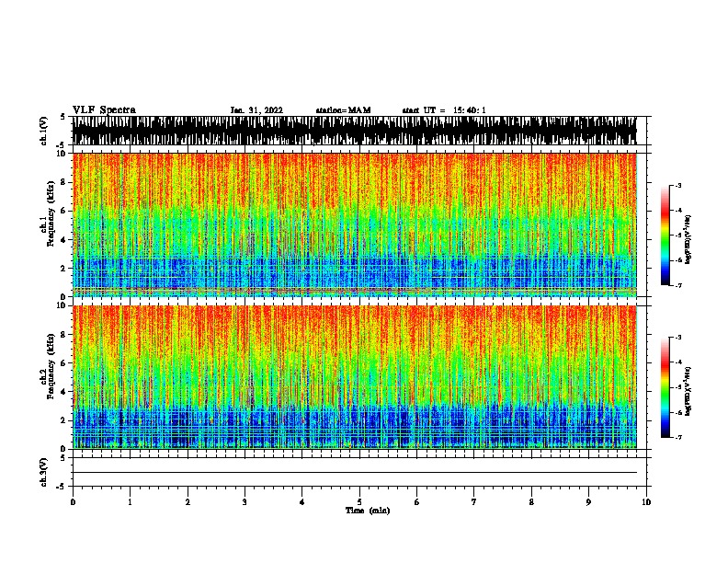The height and width of the screenshot is (563, 728).
Task: Click the ch.1 PSD color scale bar
Action: [x=665, y=236]
